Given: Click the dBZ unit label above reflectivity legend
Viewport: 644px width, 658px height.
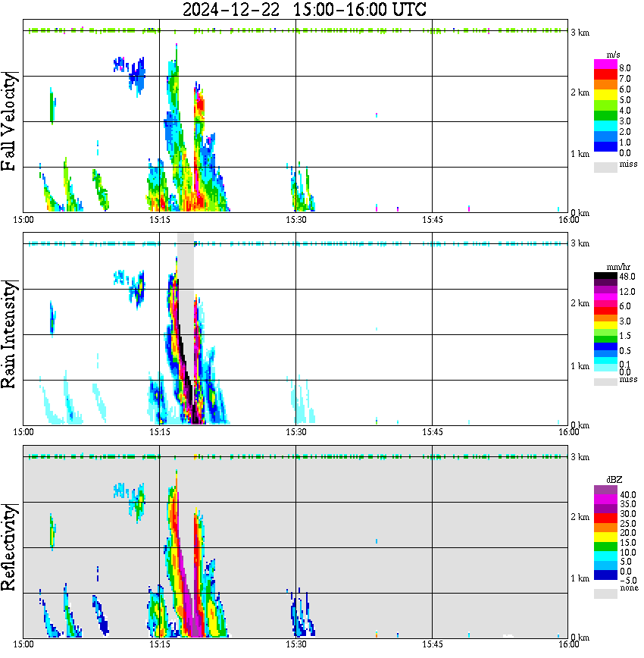Looking at the screenshot, I should 614,480.
